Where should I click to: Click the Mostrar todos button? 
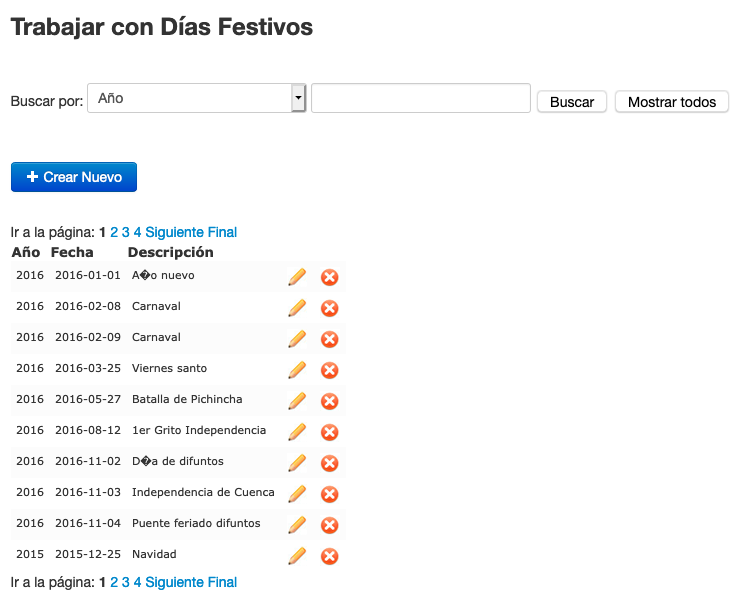[671, 102]
